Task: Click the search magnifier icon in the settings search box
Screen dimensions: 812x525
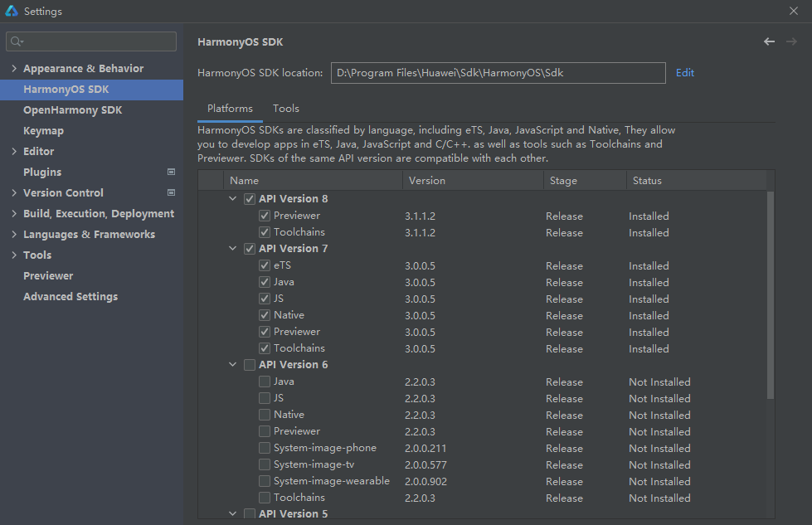Action: 17,41
